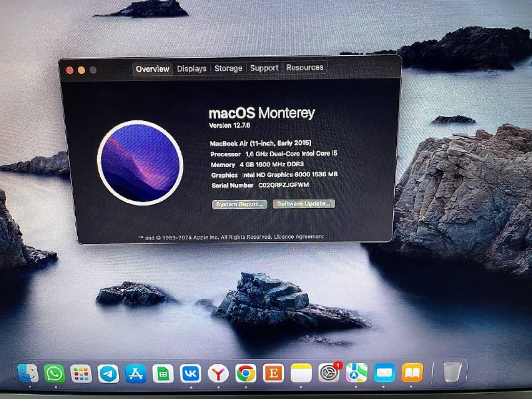Open the Books app in dock
The height and width of the screenshot is (399, 532).
(x=412, y=373)
